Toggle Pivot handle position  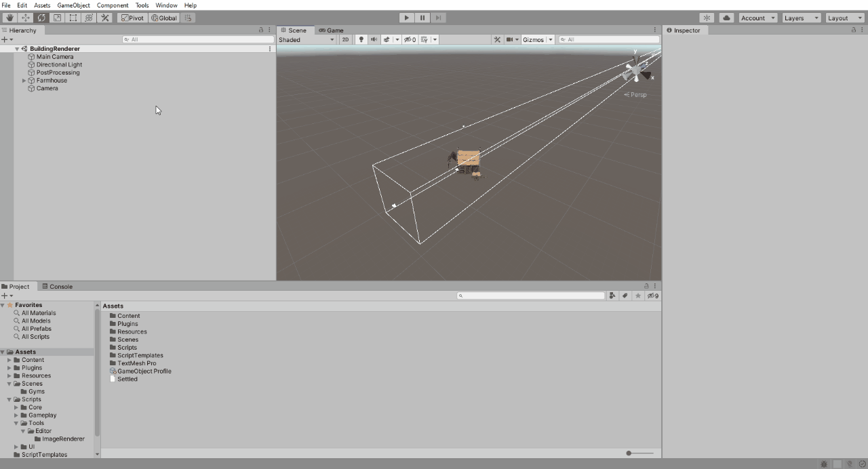(133, 18)
